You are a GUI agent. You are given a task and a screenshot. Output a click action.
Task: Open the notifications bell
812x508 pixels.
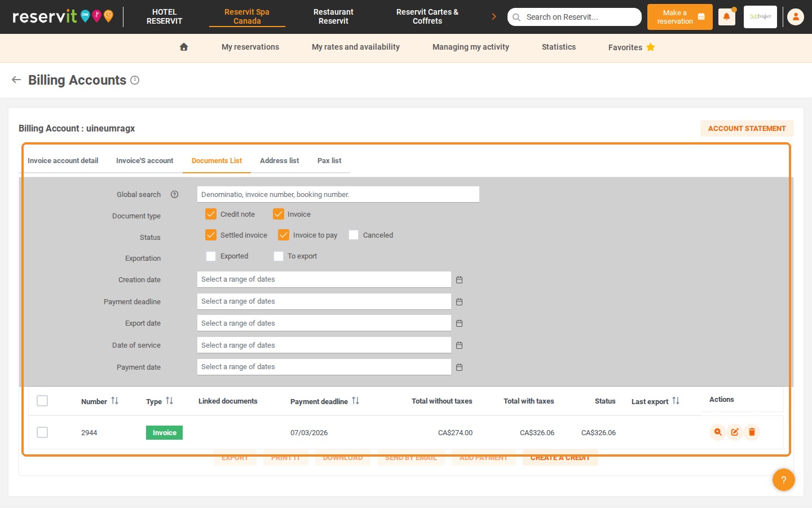point(726,17)
